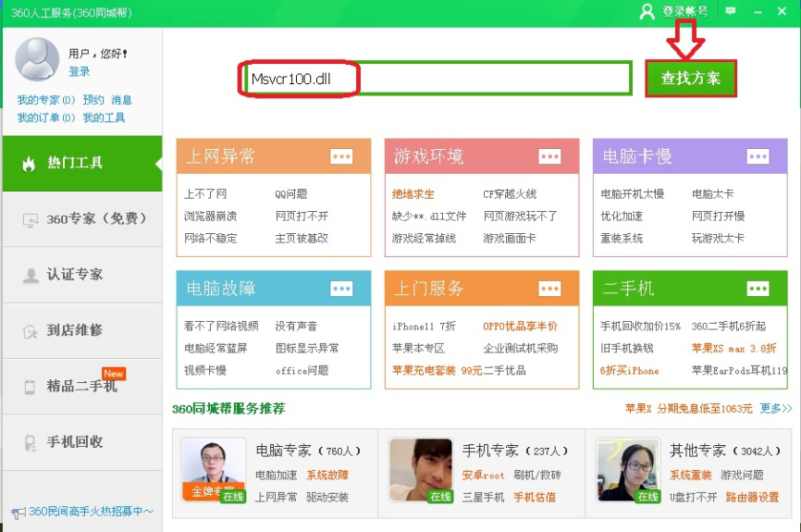Open the 消息 link

(x=121, y=100)
